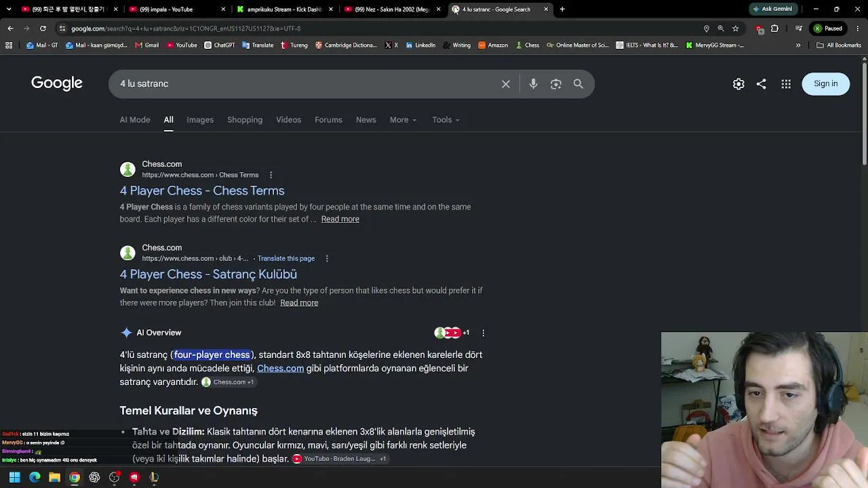Click the Chess.com +1 source chip
This screenshot has width=868, height=488.
[228, 382]
